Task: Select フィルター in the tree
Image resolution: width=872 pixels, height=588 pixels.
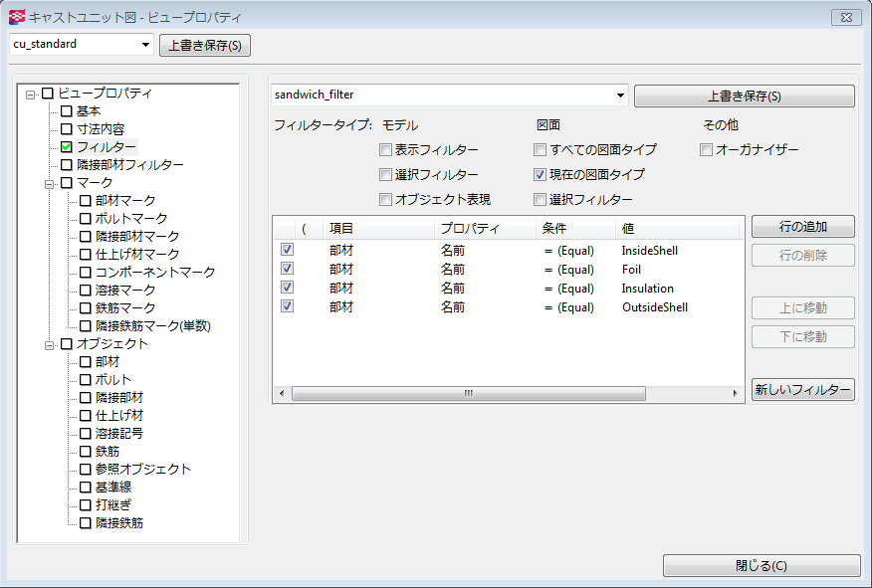Action: pyautogui.click(x=107, y=147)
